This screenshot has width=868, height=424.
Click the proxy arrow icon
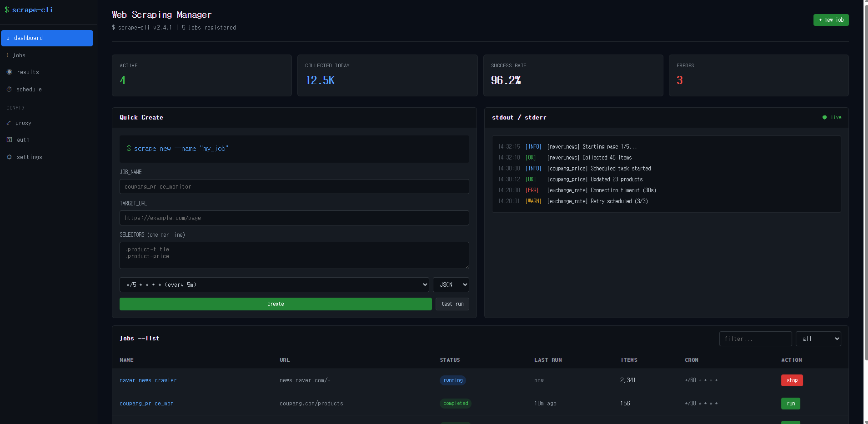click(9, 123)
